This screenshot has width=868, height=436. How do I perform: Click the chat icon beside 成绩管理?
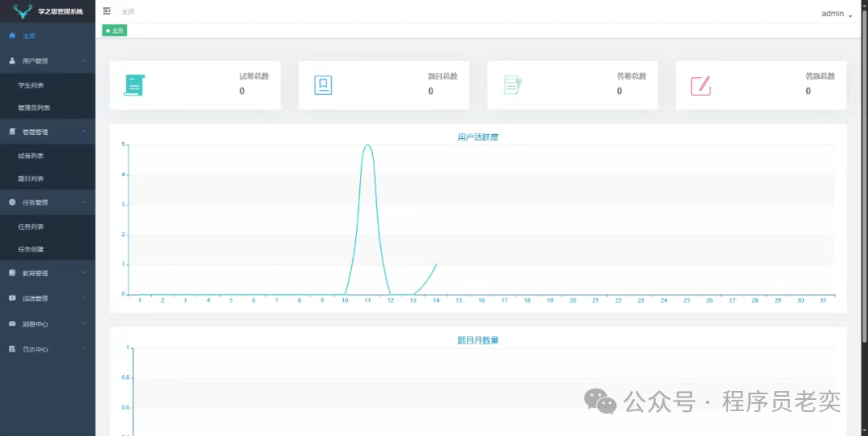coord(12,298)
